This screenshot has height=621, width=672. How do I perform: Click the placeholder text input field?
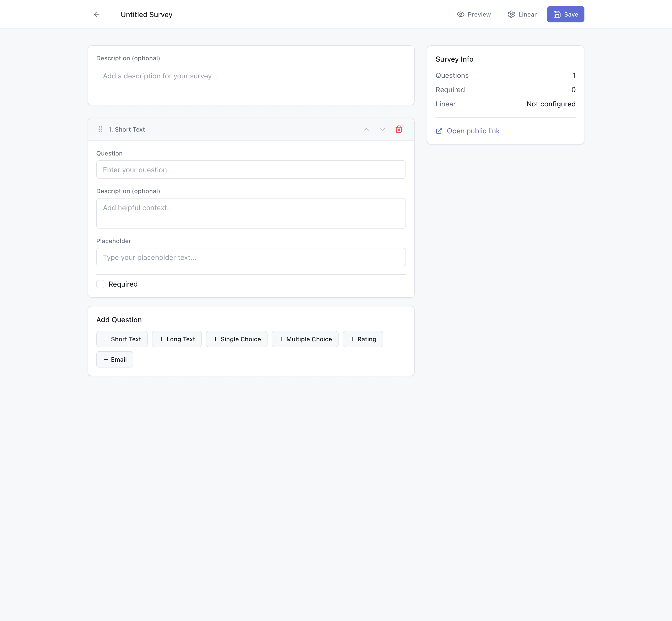click(251, 257)
